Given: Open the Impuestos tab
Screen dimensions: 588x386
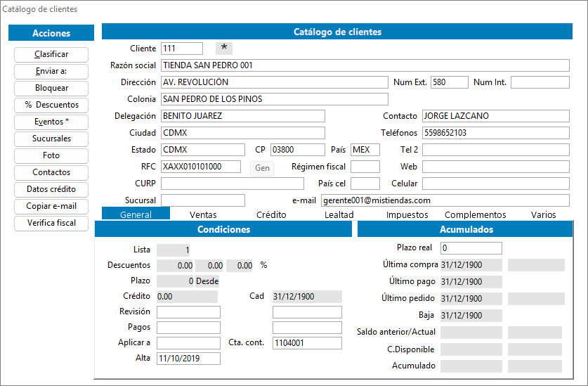Looking at the screenshot, I should click(407, 214).
